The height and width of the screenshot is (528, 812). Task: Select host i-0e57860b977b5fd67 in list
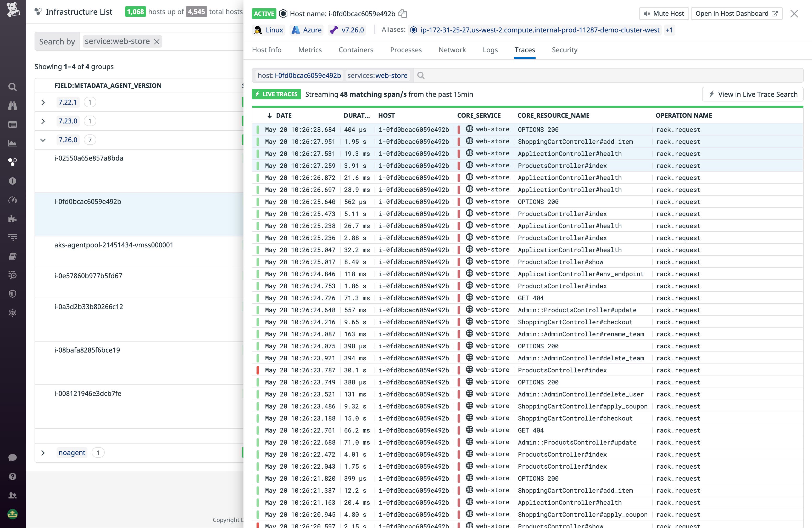pyautogui.click(x=89, y=275)
